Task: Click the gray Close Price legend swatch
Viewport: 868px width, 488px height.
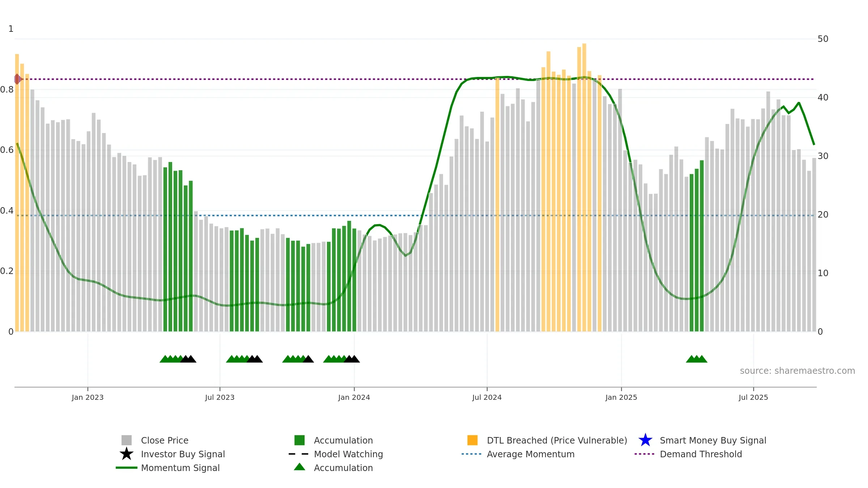Action: [x=127, y=440]
